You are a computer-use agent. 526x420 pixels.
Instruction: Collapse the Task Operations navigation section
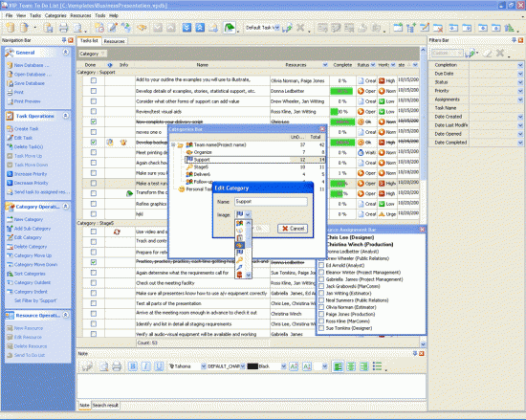[66, 116]
